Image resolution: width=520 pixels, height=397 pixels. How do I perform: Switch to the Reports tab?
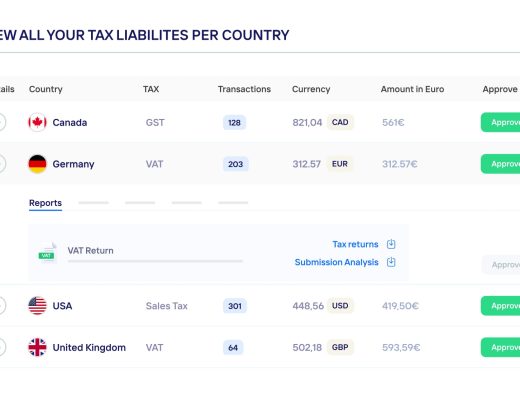pyautogui.click(x=45, y=203)
